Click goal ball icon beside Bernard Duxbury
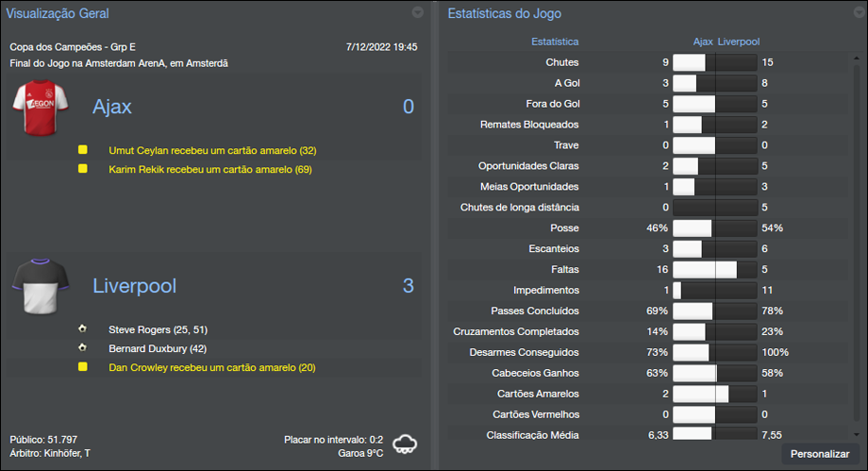This screenshot has width=868, height=471. pos(83,347)
